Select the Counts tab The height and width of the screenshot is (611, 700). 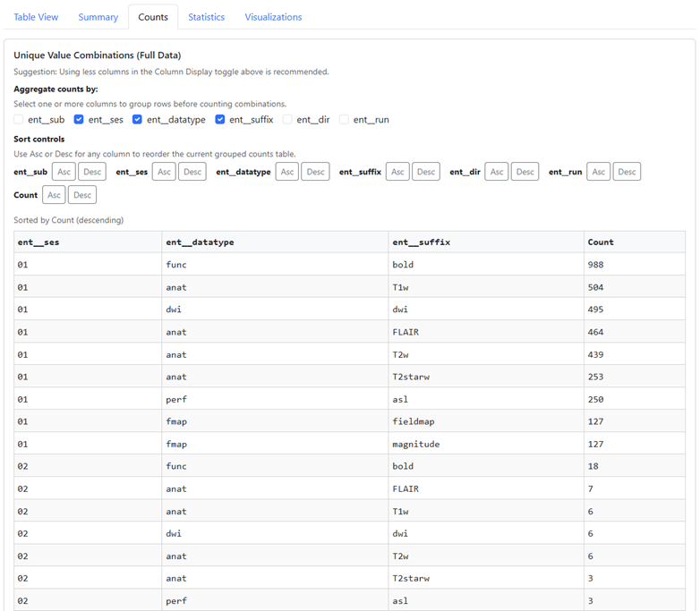[153, 17]
